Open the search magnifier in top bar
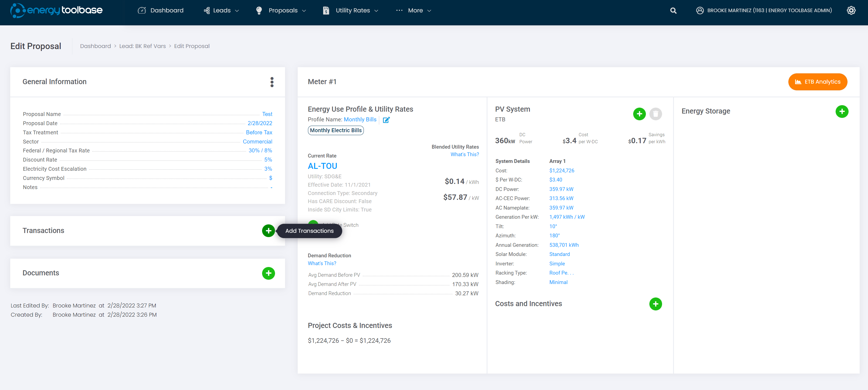 click(x=673, y=11)
